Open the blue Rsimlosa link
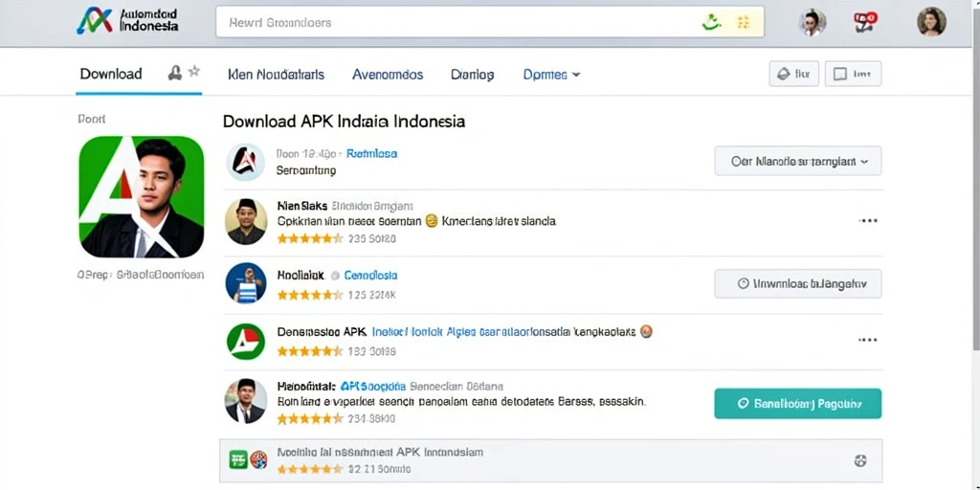This screenshot has width=980, height=490. coord(372,153)
